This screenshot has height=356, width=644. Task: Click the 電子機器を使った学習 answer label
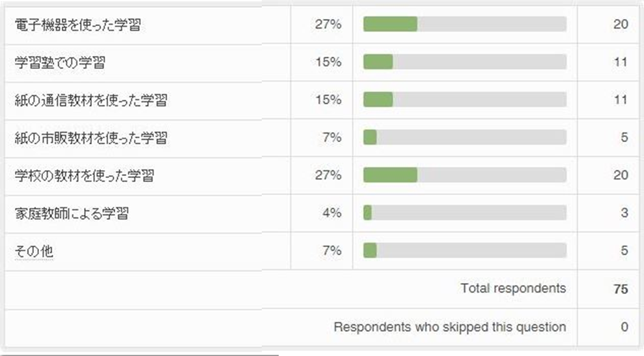tap(77, 25)
